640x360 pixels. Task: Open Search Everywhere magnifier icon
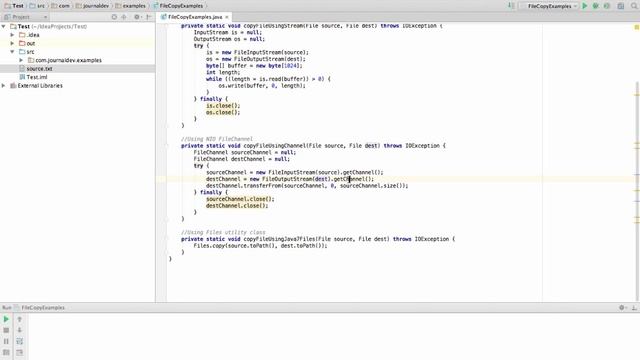[634, 6]
